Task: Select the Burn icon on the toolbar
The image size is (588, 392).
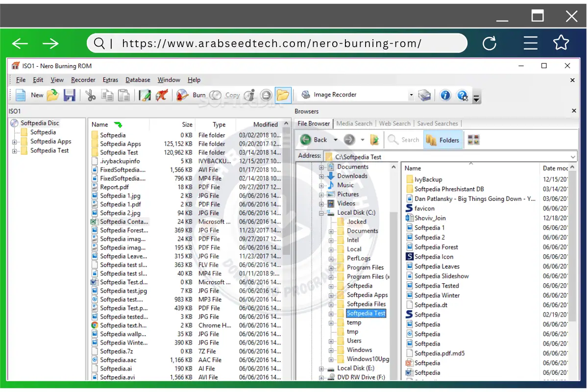Action: (x=182, y=95)
